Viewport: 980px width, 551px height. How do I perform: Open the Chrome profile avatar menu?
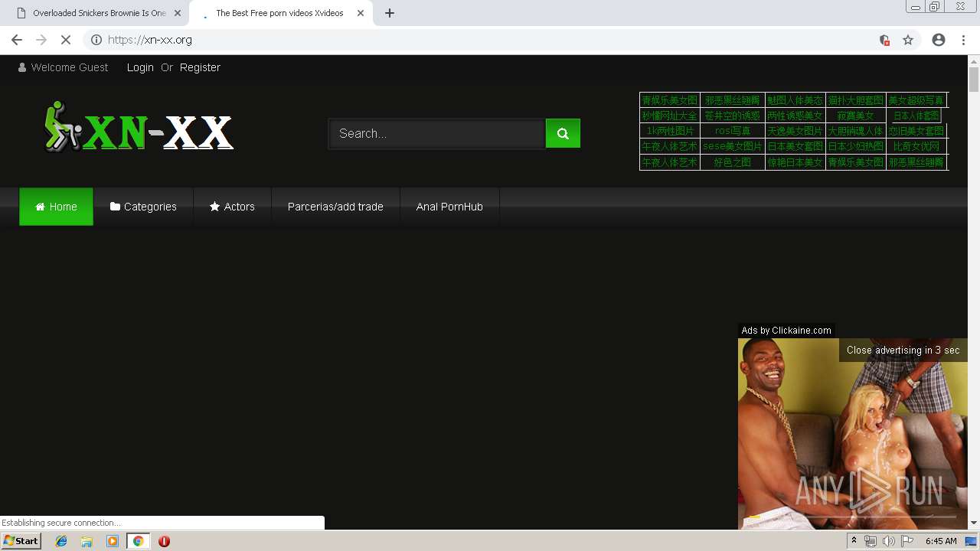coord(939,40)
